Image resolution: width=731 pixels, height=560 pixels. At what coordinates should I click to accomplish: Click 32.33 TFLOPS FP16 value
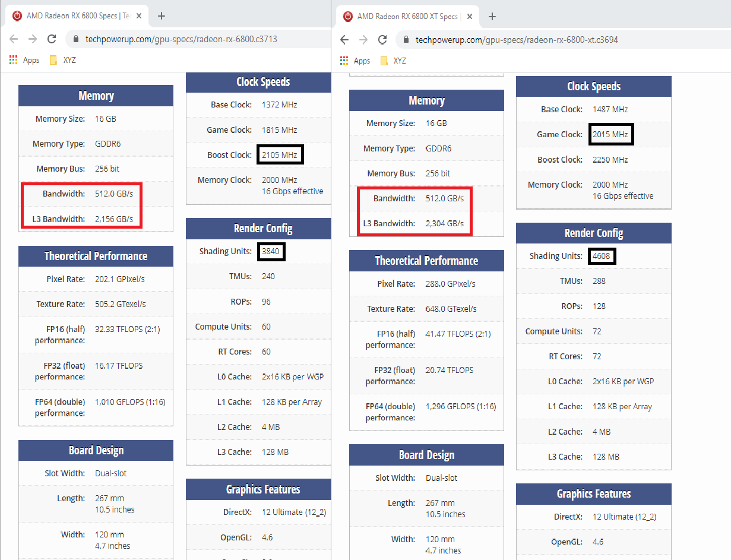[127, 329]
